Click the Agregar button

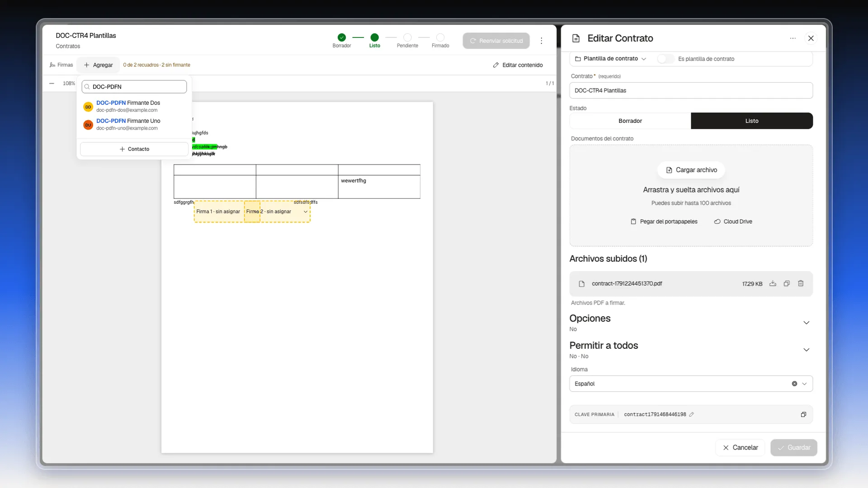coord(98,65)
